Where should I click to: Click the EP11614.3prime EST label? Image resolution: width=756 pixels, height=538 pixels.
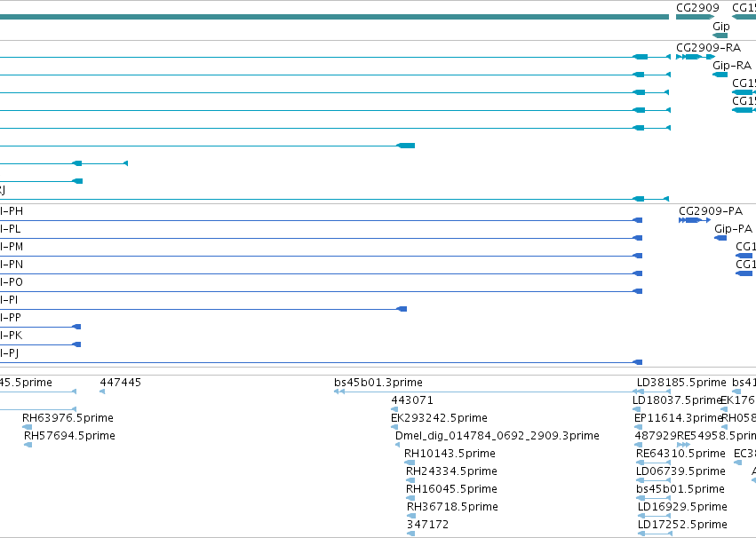click(x=679, y=418)
